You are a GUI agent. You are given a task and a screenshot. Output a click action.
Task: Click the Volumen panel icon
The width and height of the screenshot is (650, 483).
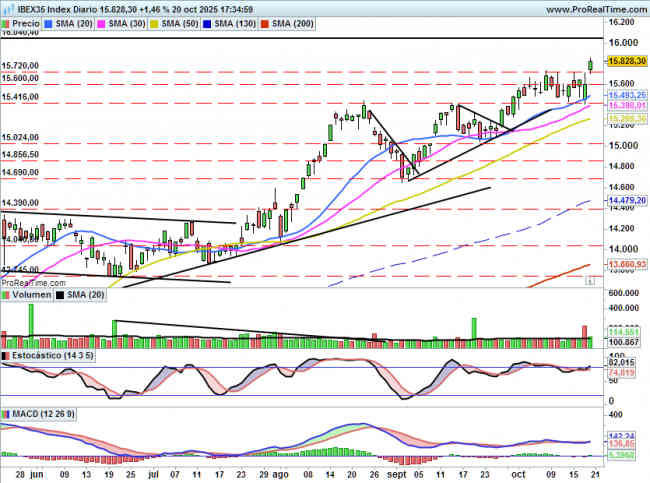click(x=7, y=295)
